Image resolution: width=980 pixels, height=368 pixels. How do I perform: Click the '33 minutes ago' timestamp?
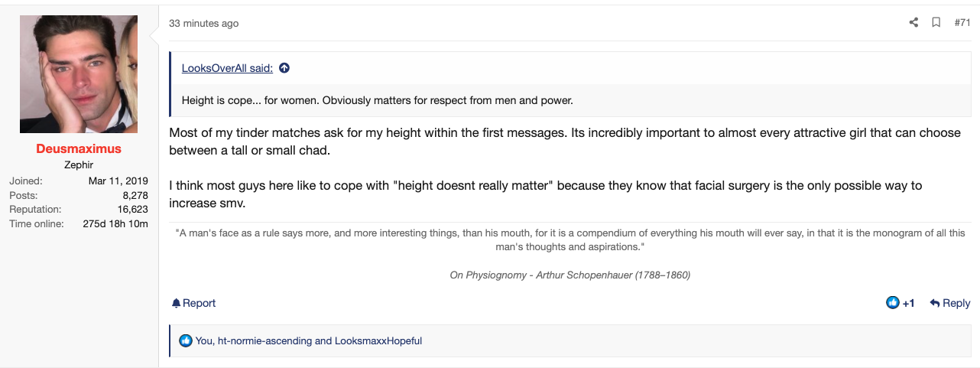pos(203,24)
